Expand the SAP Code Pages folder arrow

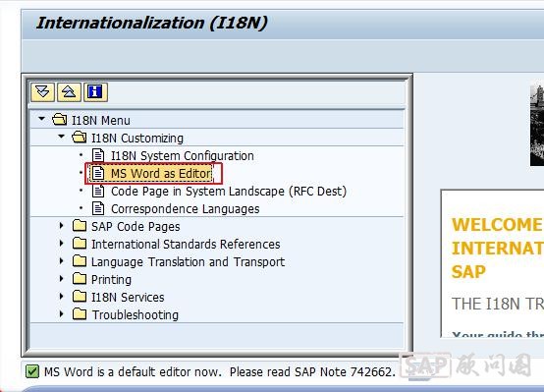[x=62, y=225]
